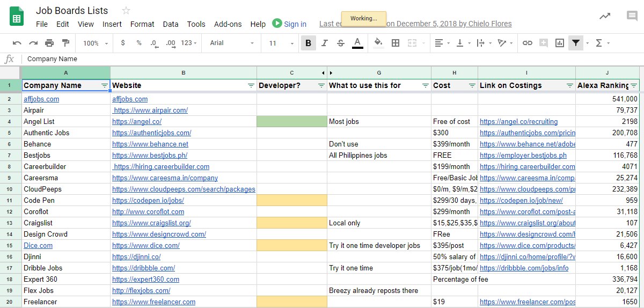This screenshot has height=308, width=644.
Task: Open the Data menu
Action: point(171,24)
